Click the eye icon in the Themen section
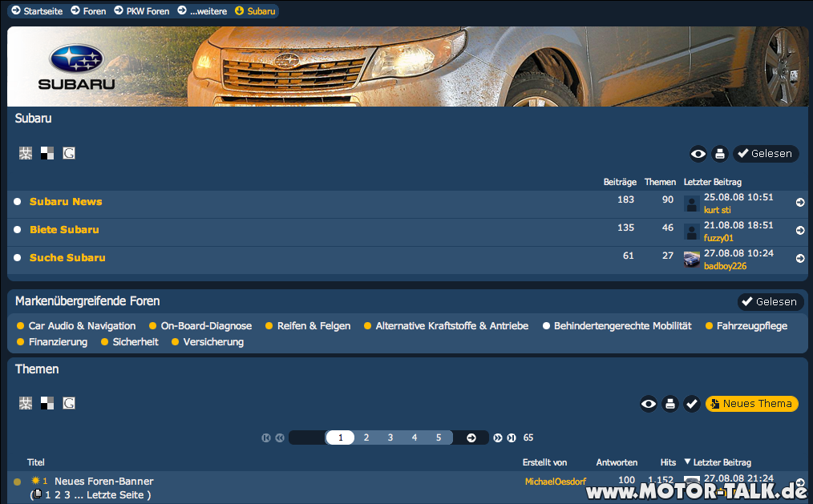The width and height of the screenshot is (813, 504). click(x=648, y=404)
